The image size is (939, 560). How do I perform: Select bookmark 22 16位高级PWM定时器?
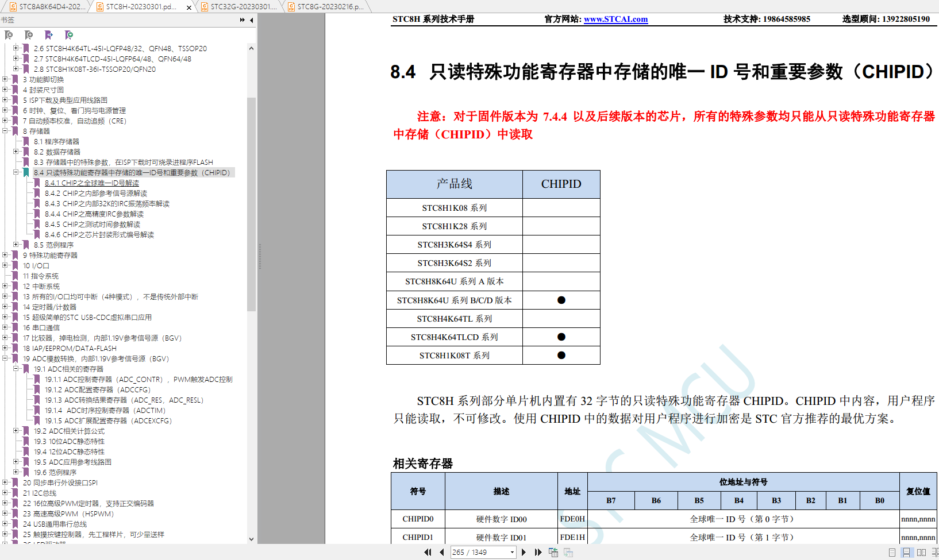coord(88,504)
